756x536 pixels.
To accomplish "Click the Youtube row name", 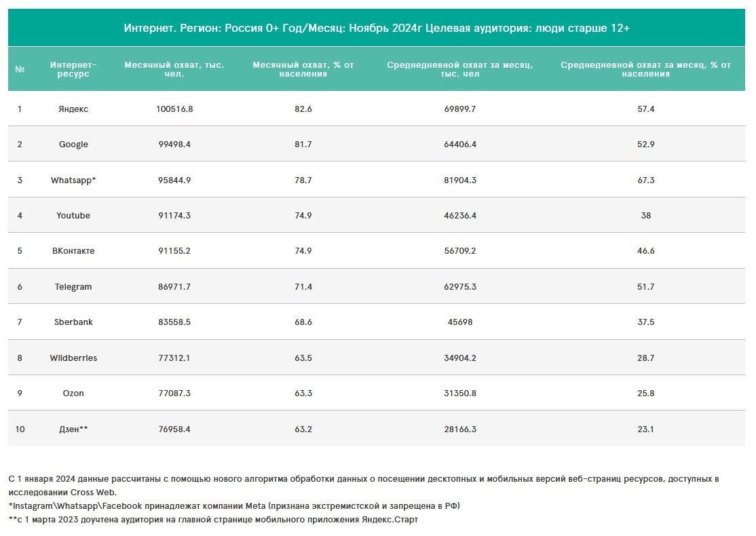I will tap(73, 216).
